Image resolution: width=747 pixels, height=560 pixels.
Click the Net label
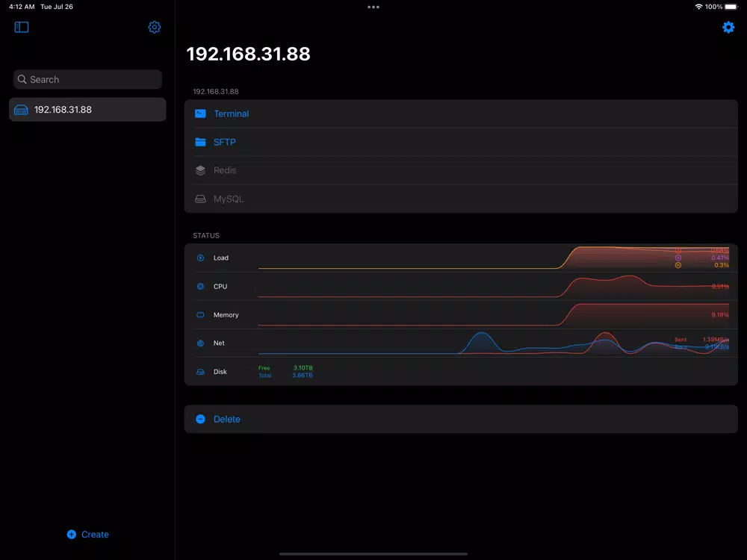pos(219,343)
